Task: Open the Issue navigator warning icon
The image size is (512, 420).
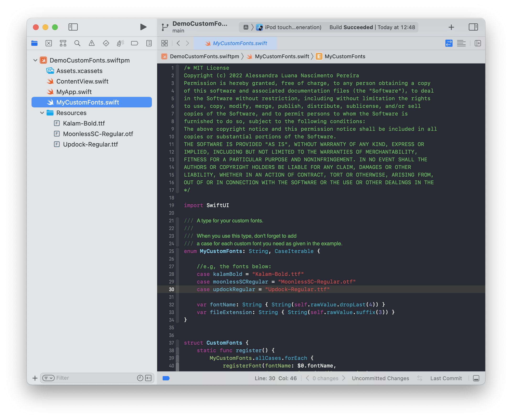Action: point(91,43)
